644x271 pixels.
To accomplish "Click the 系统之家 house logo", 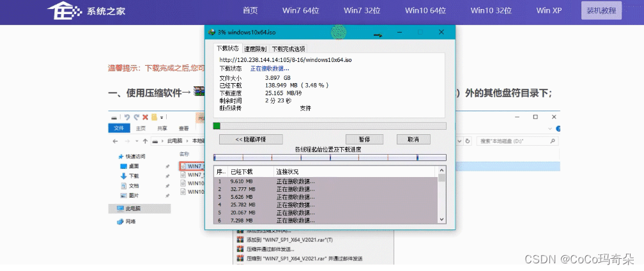I will [x=65, y=11].
